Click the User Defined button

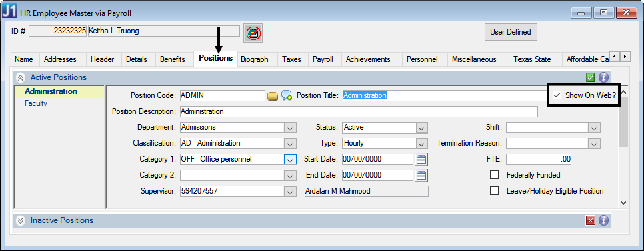pos(511,32)
